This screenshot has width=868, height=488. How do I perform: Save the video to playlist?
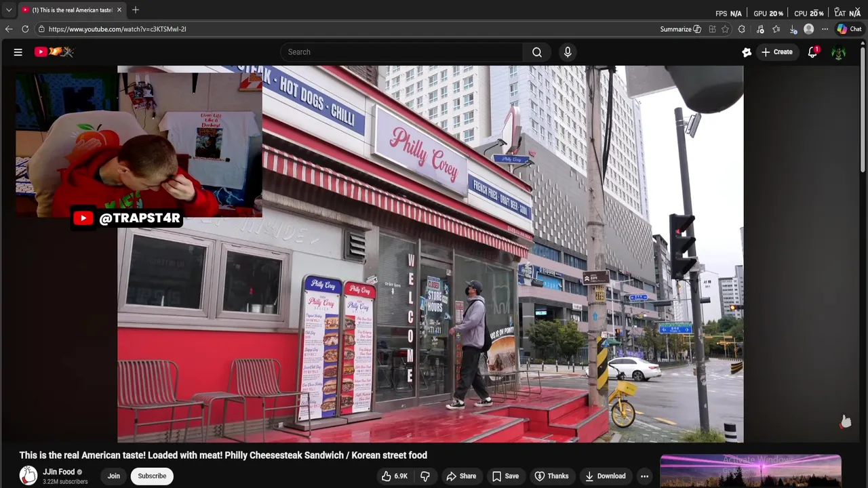505,476
